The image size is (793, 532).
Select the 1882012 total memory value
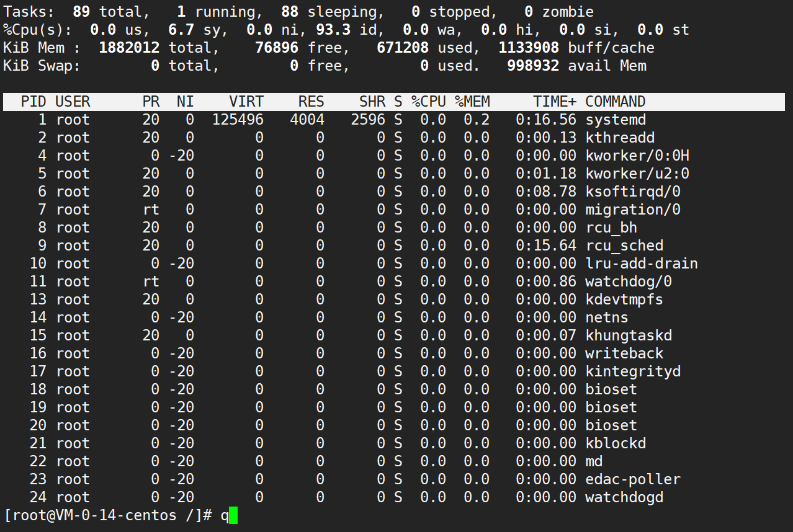[129, 48]
